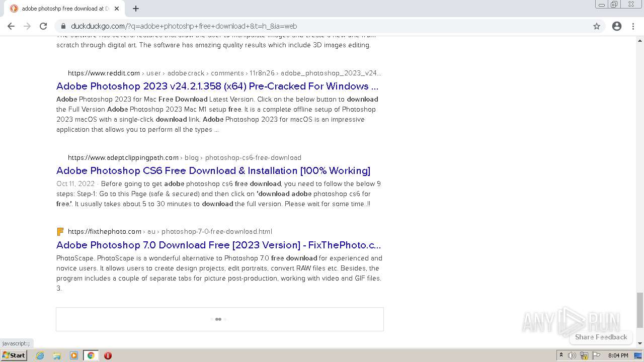Image resolution: width=644 pixels, height=362 pixels.
Task: Open Chrome's three-dot menu
Action: pos(633,26)
